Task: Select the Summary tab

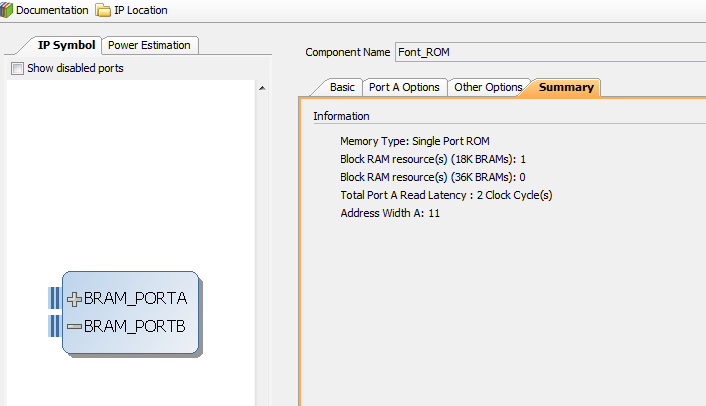Action: click(x=566, y=87)
